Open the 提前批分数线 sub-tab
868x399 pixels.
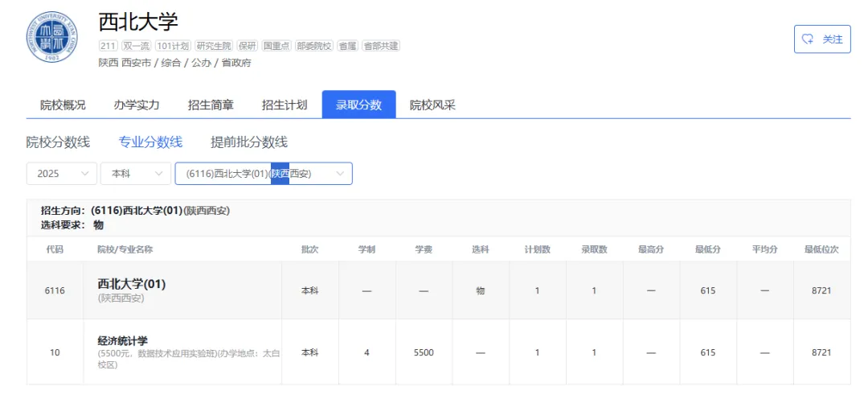point(249,142)
